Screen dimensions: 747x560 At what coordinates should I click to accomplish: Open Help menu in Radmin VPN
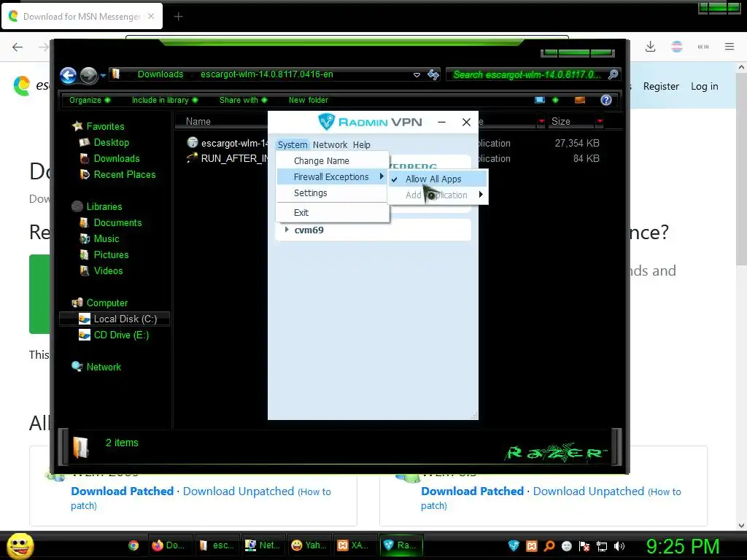click(x=362, y=145)
